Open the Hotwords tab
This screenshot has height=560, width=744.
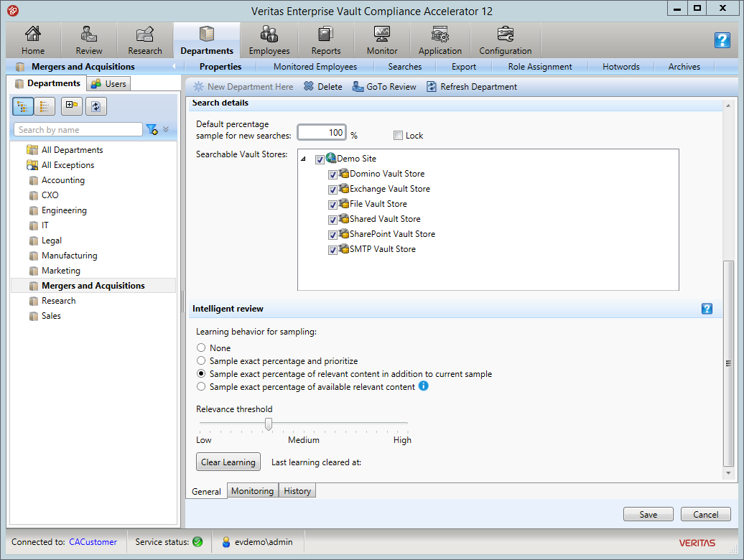(x=620, y=67)
